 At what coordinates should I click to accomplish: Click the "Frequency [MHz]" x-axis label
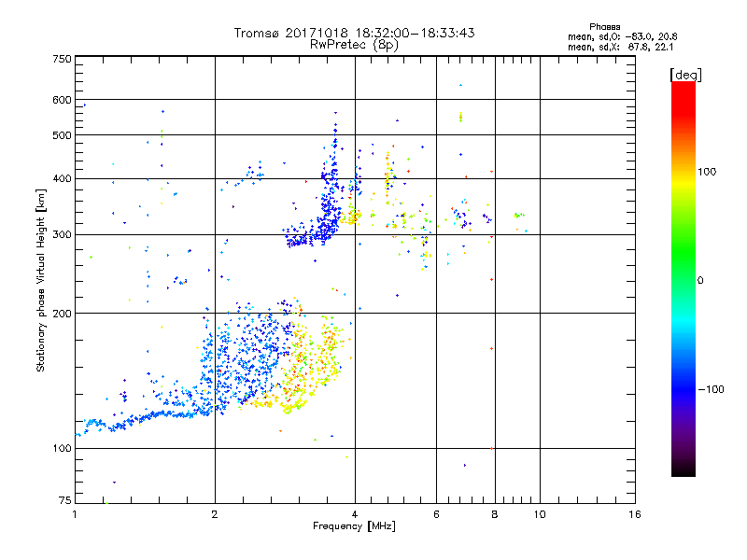(x=354, y=526)
